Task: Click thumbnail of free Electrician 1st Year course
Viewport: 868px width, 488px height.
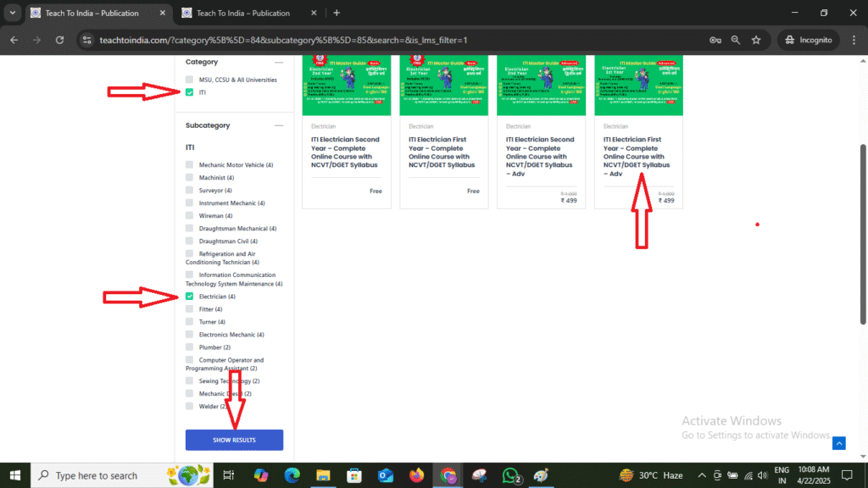Action: pyautogui.click(x=444, y=86)
